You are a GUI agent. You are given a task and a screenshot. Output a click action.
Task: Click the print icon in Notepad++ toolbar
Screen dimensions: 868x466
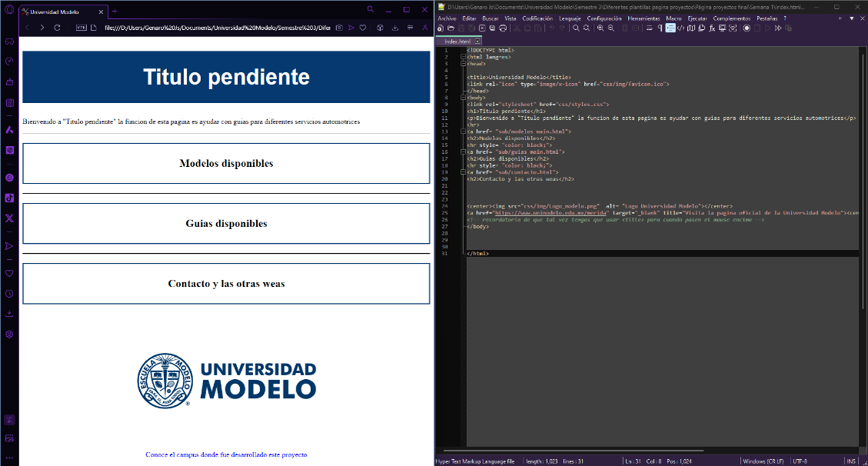tap(502, 28)
